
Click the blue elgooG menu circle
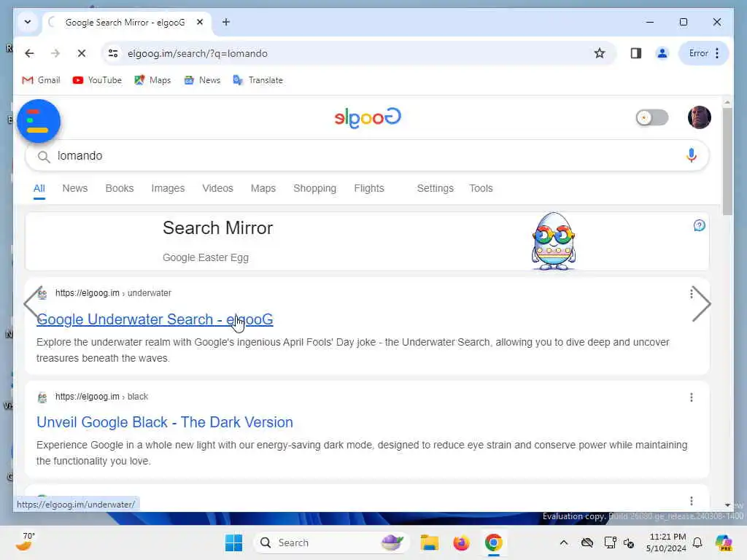39,121
